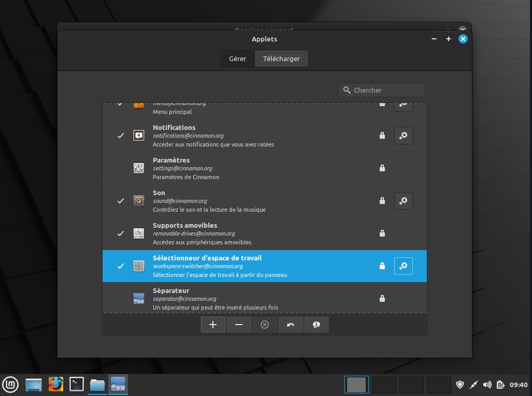The height and width of the screenshot is (396, 532).
Task: Click the checkmark beside Supports amovibles
Action: 121,233
